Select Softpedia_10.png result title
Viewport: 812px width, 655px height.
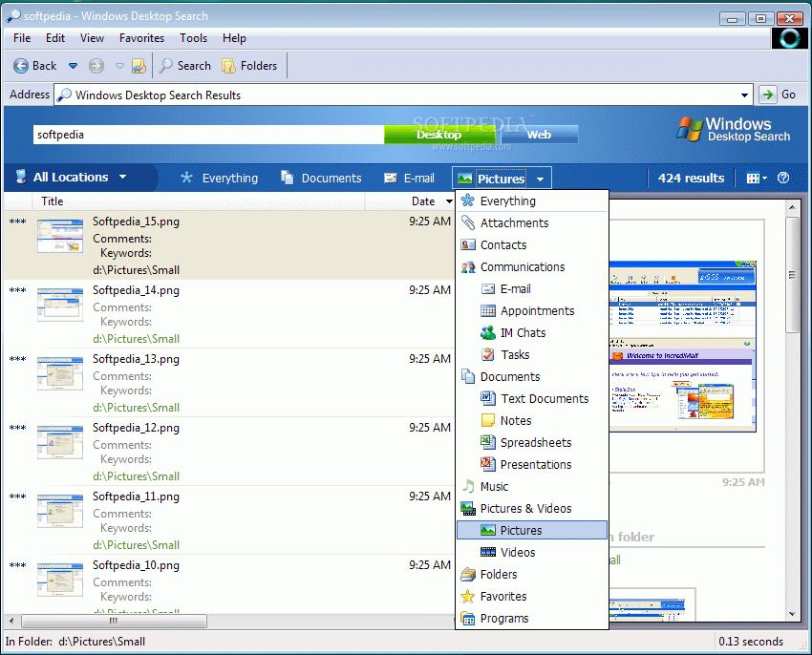[x=137, y=565]
